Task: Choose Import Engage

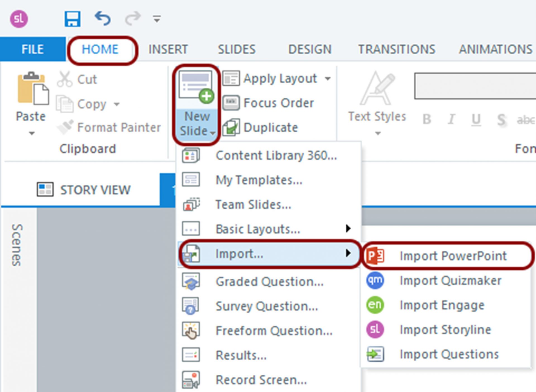Action: (442, 305)
